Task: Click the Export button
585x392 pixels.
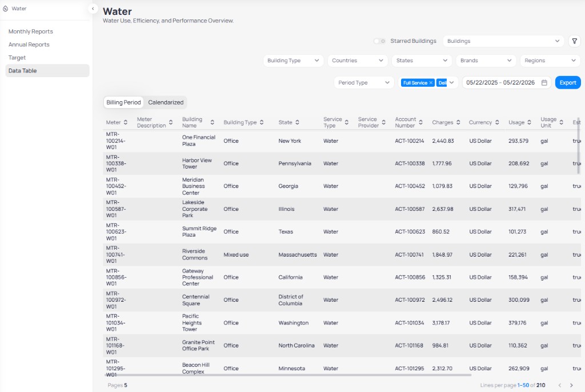Action: pos(568,83)
